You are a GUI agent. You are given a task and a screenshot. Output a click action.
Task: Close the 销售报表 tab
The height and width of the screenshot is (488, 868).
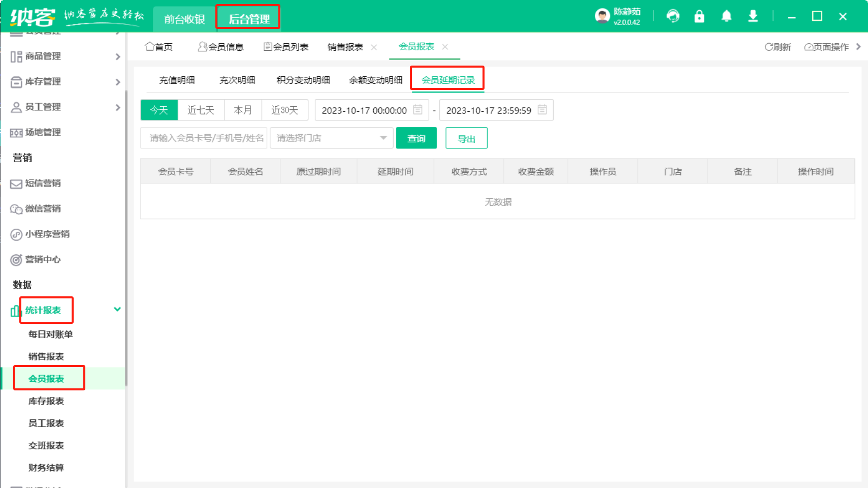click(x=374, y=47)
